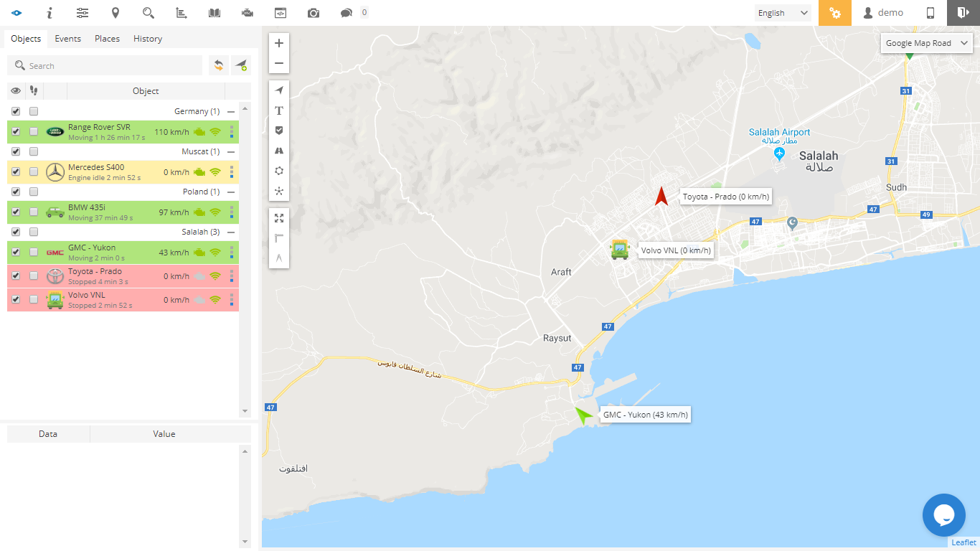Toggle clusters star icon in map toolbar
The height and width of the screenshot is (551, 980).
pos(279,191)
